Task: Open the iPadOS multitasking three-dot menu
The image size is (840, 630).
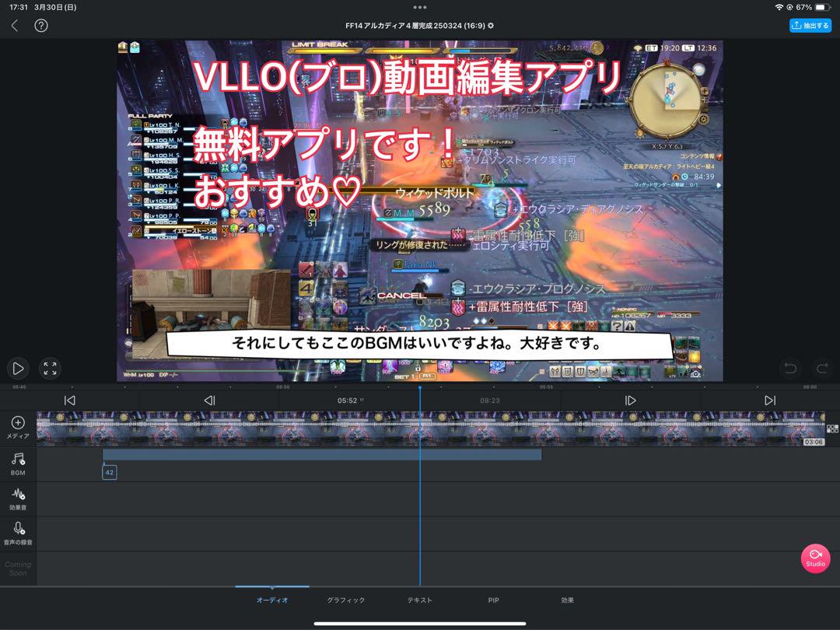Action: click(x=420, y=8)
